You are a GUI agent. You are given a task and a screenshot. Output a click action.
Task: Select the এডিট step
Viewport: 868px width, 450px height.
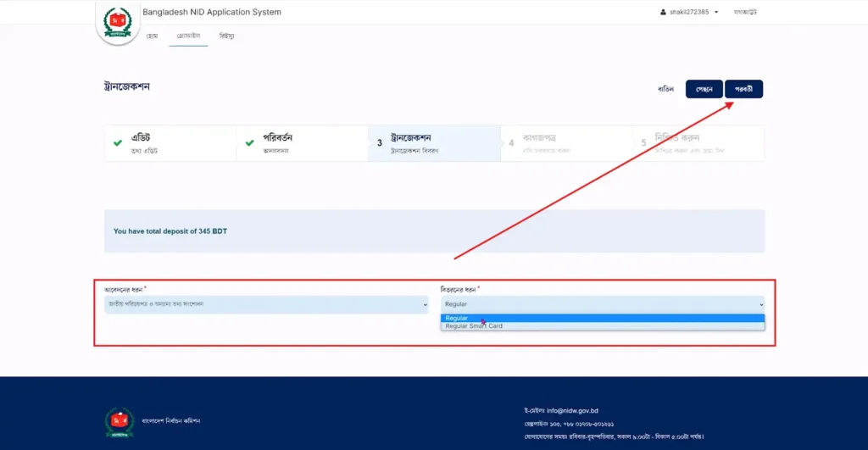point(170,143)
